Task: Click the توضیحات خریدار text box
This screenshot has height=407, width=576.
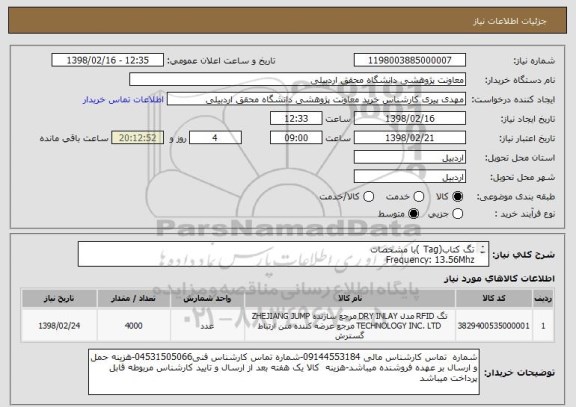Action: (284, 372)
